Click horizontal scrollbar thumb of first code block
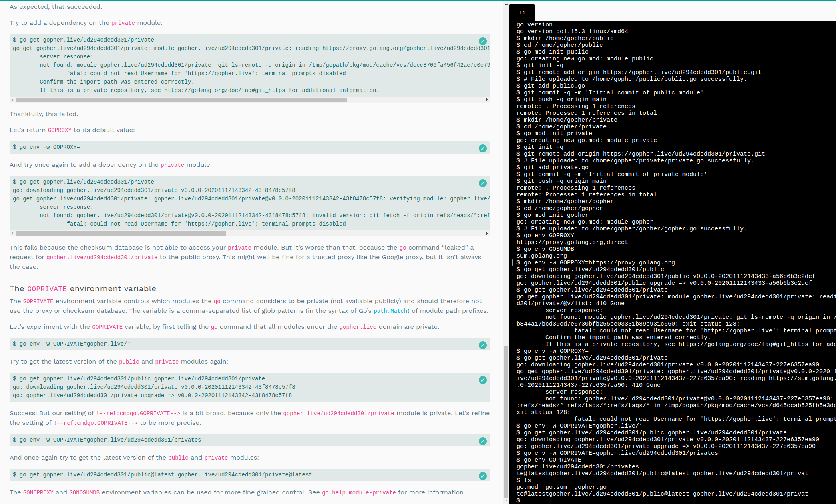The width and height of the screenshot is (836, 504). [x=181, y=100]
